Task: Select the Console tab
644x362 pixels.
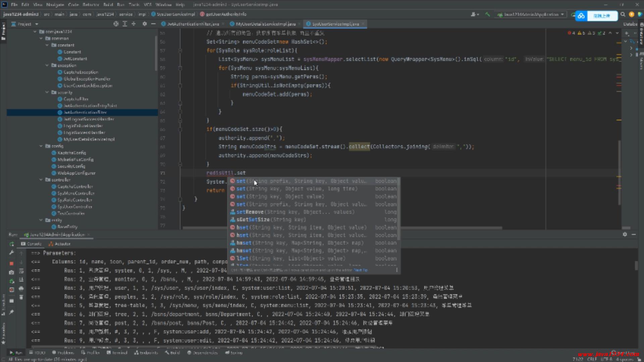Action: click(x=31, y=244)
